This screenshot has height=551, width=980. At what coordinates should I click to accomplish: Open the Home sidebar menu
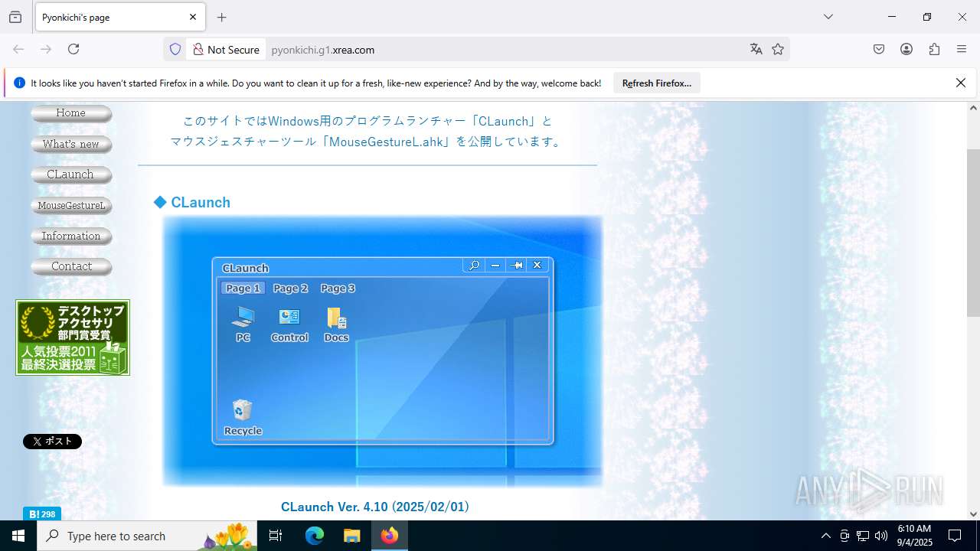coord(71,113)
